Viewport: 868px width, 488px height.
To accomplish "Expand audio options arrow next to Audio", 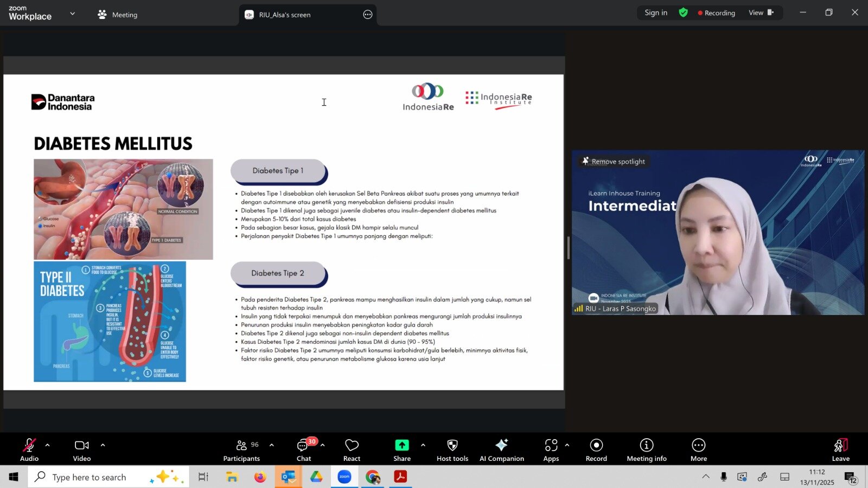I will [48, 445].
